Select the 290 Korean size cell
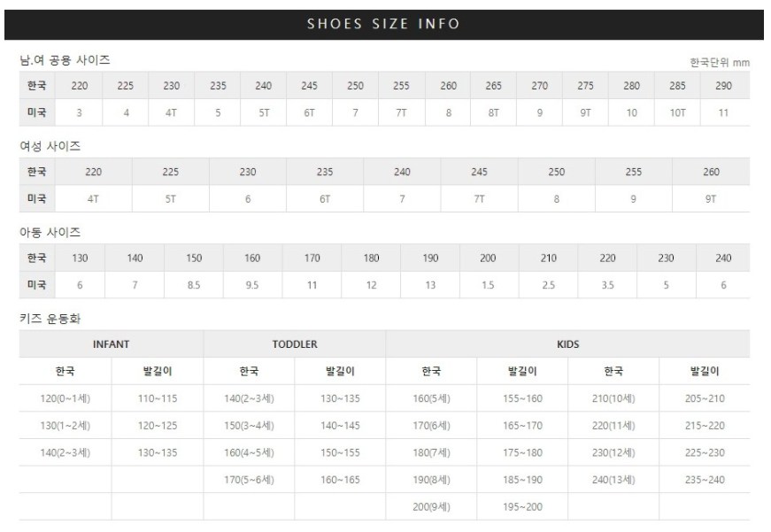 pos(723,86)
